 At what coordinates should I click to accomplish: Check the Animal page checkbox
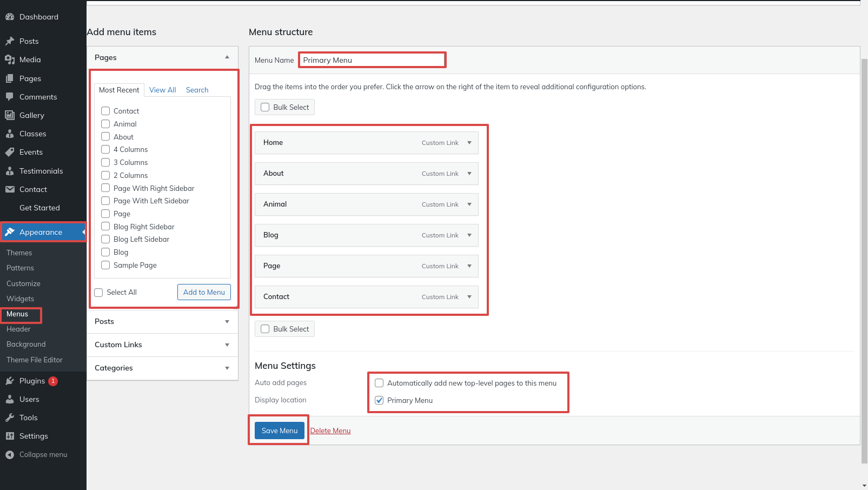point(105,124)
